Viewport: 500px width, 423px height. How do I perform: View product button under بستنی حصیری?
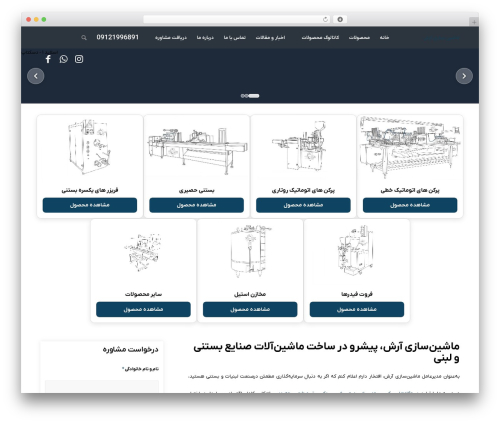(196, 205)
